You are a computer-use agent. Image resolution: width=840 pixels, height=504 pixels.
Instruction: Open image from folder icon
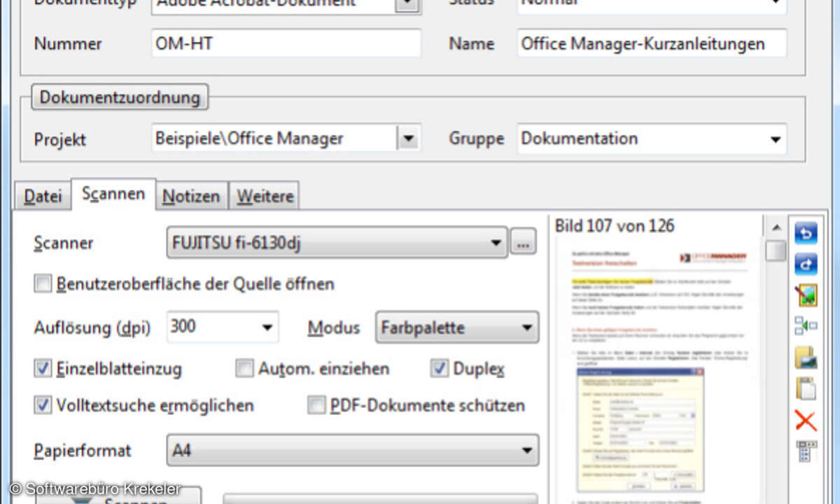coord(806,357)
